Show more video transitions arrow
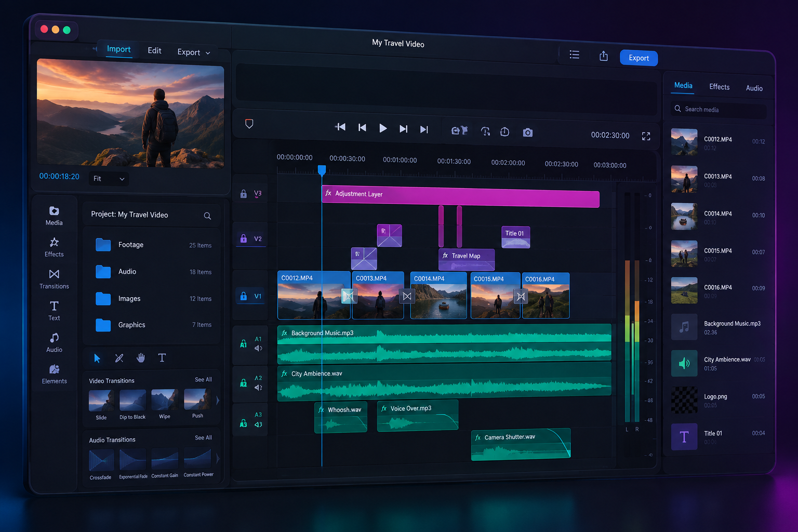The width and height of the screenshot is (798, 532). [x=218, y=401]
